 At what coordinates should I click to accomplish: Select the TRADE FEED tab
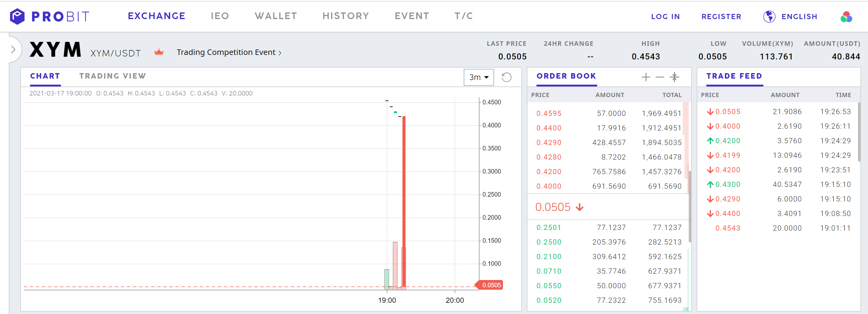pos(734,76)
